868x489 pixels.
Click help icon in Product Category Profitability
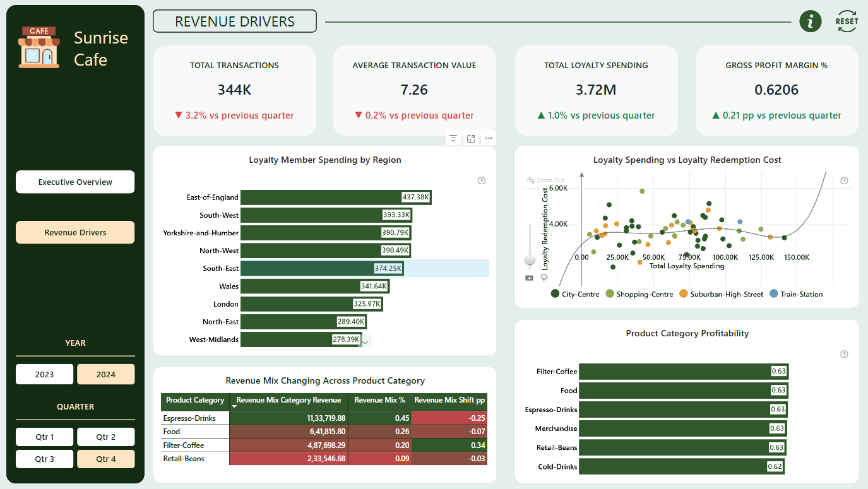click(845, 354)
